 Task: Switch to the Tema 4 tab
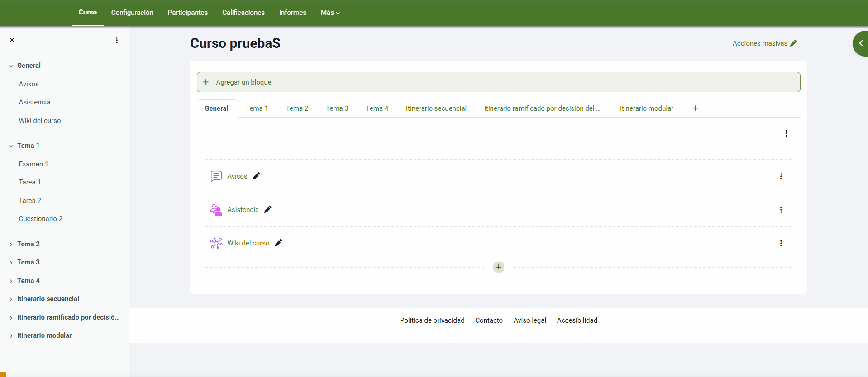(x=377, y=108)
